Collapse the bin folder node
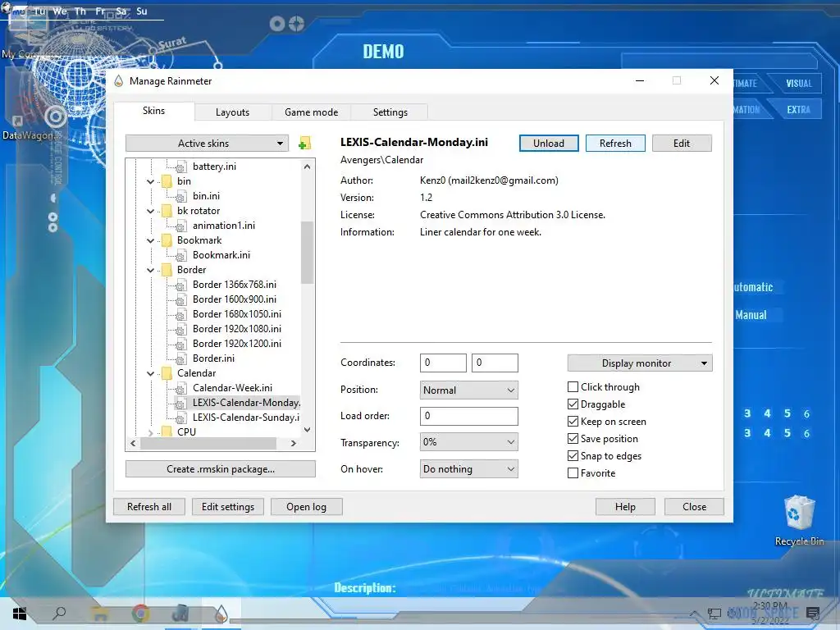Screen dimensions: 840x630 click(x=151, y=181)
